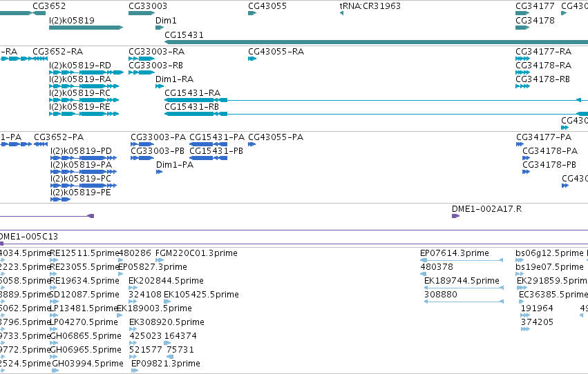
Task: Open insertion bs06g12.5prime
Action: (550, 253)
